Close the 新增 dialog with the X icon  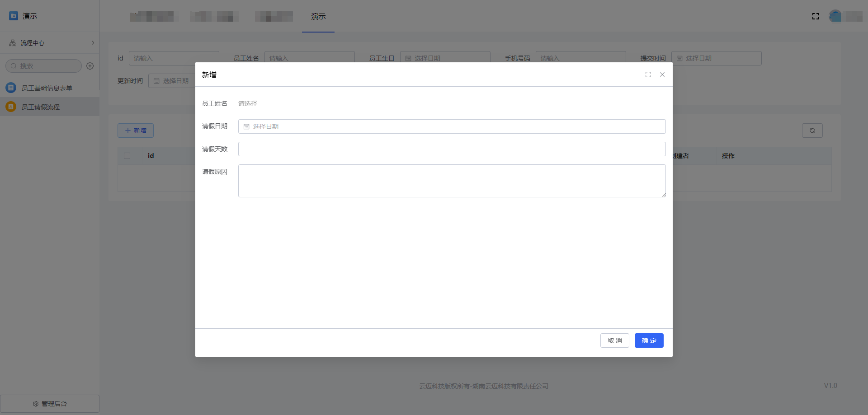[x=662, y=75]
